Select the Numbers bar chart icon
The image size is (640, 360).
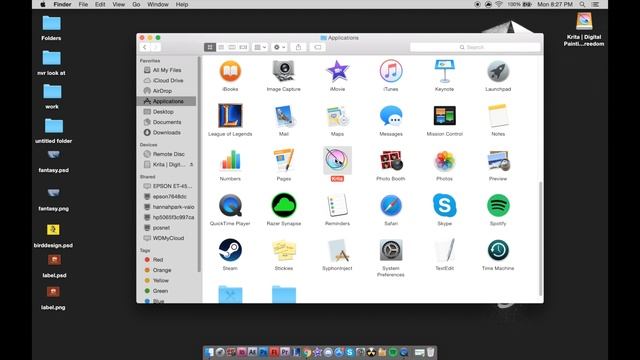click(230, 160)
